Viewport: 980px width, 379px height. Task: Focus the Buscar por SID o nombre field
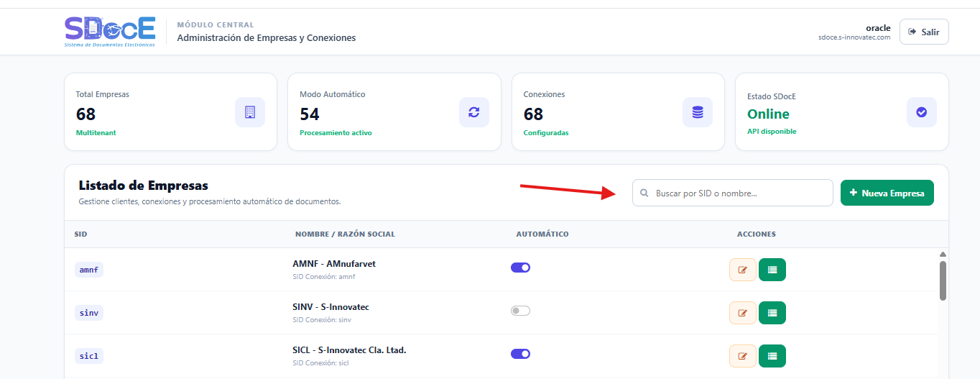(x=733, y=193)
